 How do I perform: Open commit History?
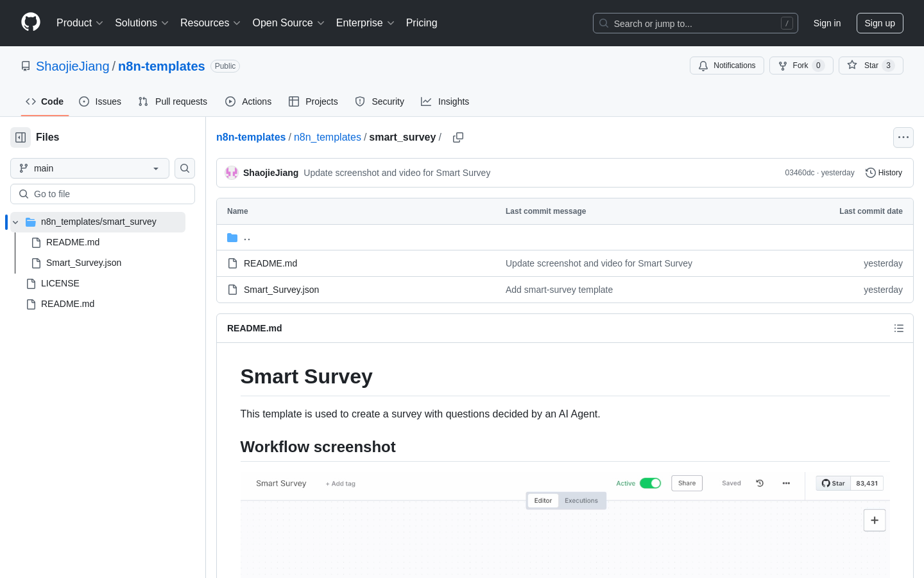click(884, 173)
